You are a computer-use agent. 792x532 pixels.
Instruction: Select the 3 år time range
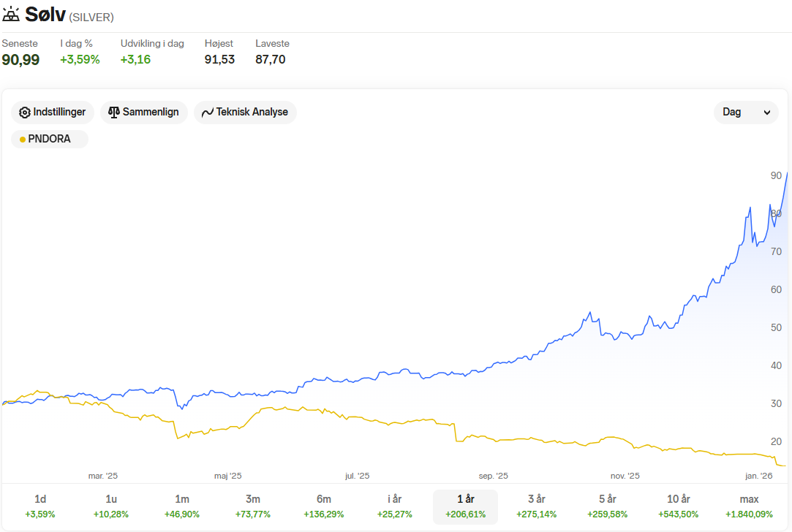click(537, 506)
